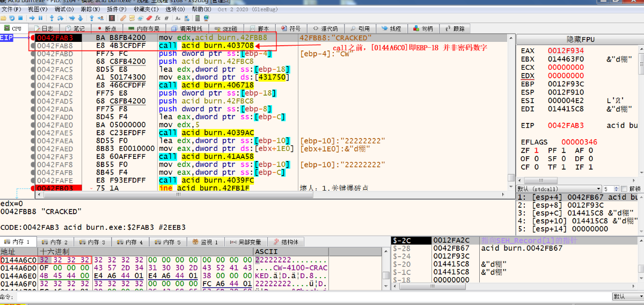Screen dimensions: 644x305
Task: Search strings with the Az icon
Action: [178, 18]
